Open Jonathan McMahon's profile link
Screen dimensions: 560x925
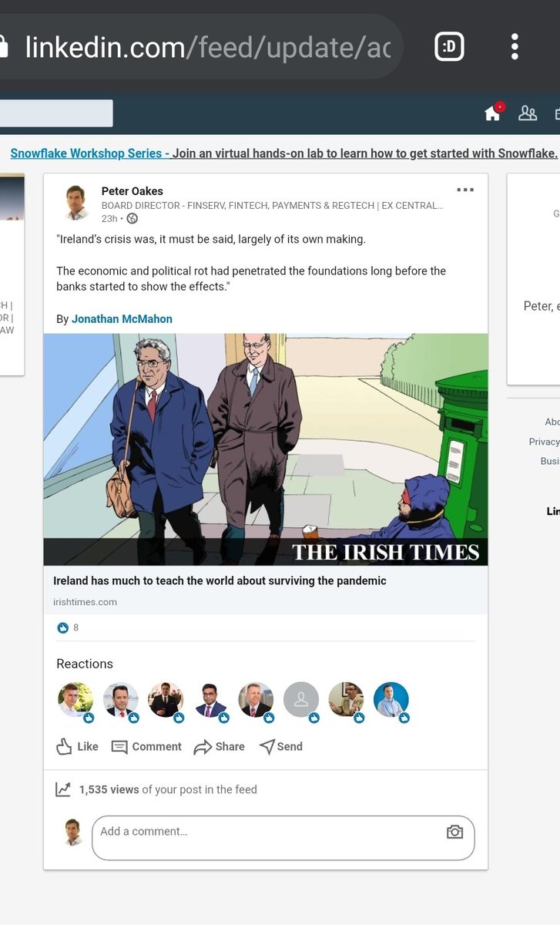[122, 319]
